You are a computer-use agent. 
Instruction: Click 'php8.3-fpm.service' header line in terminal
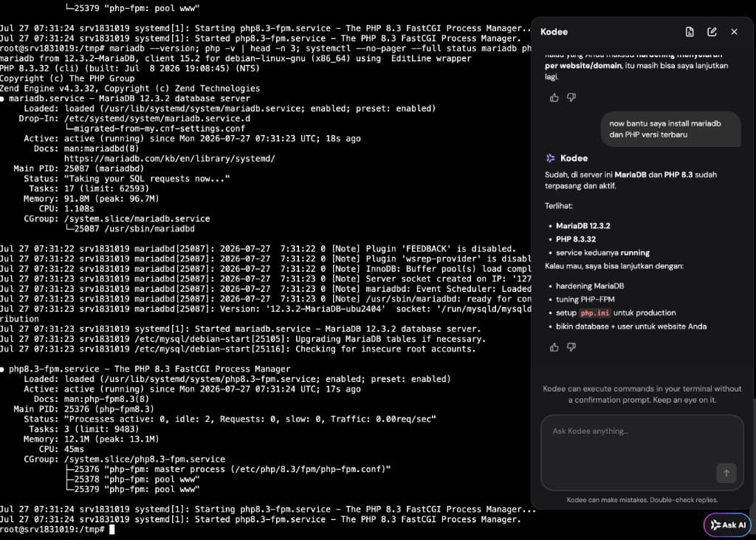pyautogui.click(x=145, y=369)
